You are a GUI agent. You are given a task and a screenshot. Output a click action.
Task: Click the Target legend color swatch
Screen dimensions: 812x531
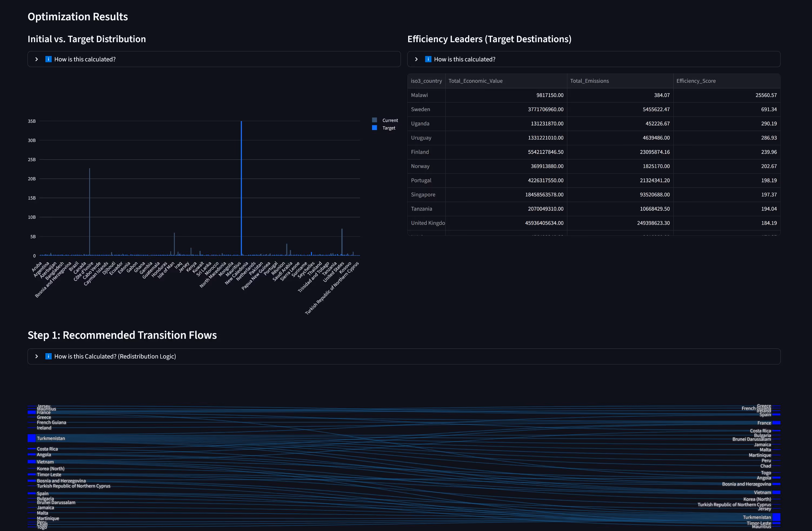374,128
